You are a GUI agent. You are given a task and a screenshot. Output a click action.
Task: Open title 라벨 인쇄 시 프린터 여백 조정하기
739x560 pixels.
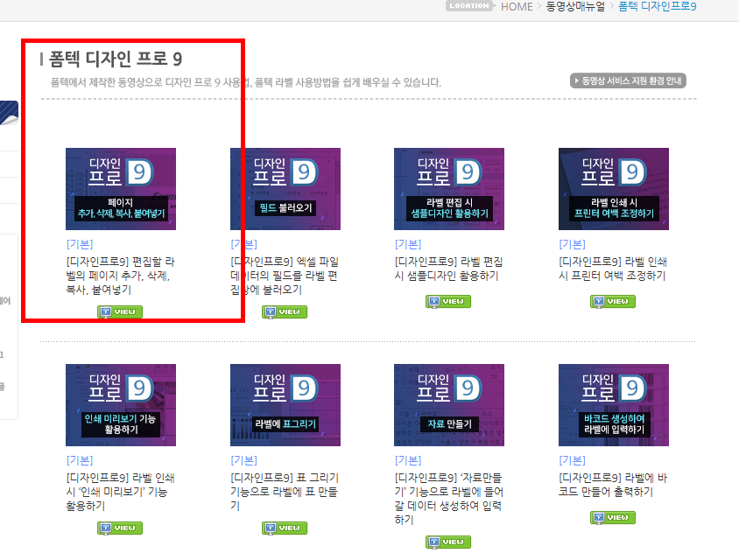613,269
